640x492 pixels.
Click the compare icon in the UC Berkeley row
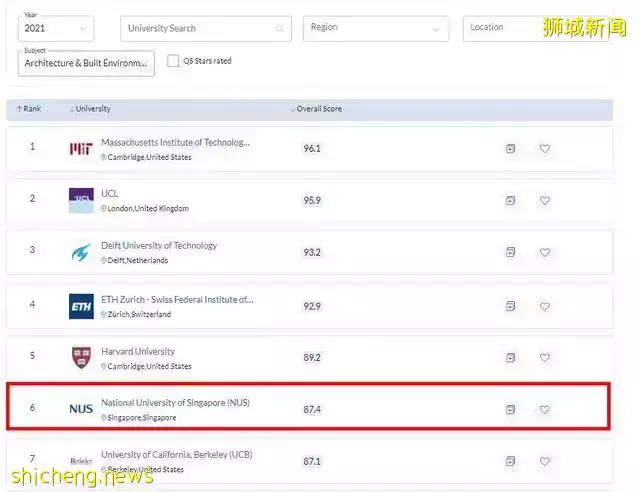click(x=510, y=461)
